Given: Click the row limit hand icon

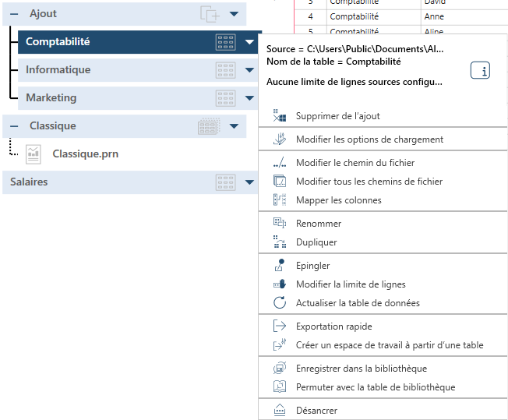Looking at the screenshot, I should [280, 284].
